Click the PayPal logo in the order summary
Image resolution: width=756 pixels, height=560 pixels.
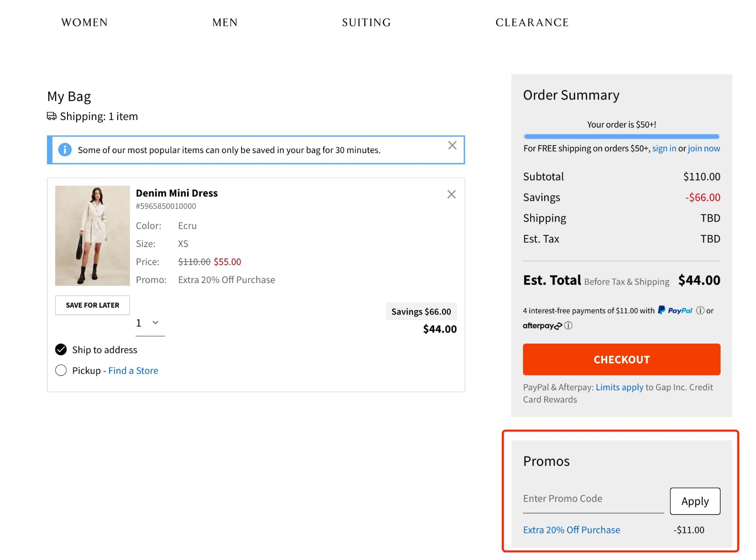tap(675, 310)
